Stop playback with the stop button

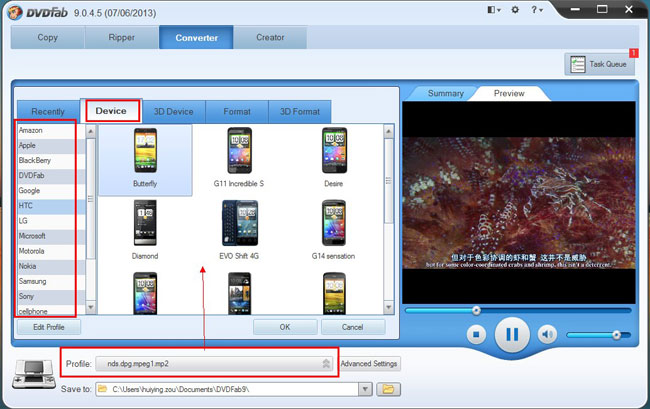click(x=476, y=334)
